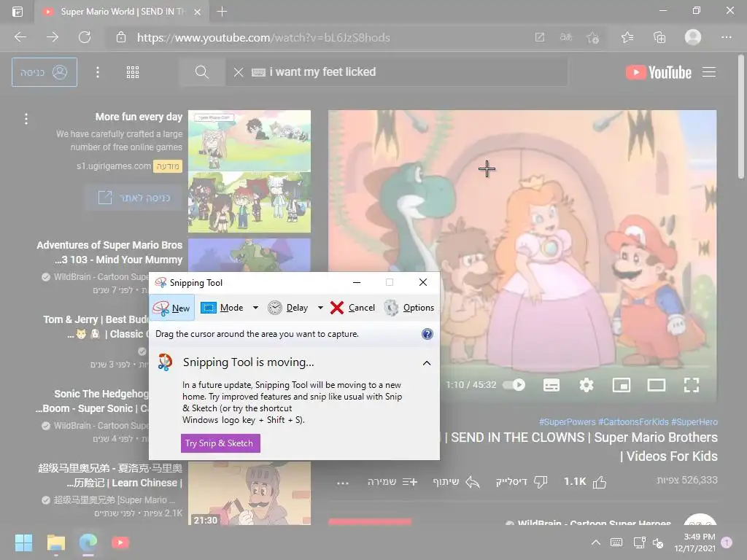747x560 pixels.
Task: Open YouTube apps grid
Action: pyautogui.click(x=133, y=72)
